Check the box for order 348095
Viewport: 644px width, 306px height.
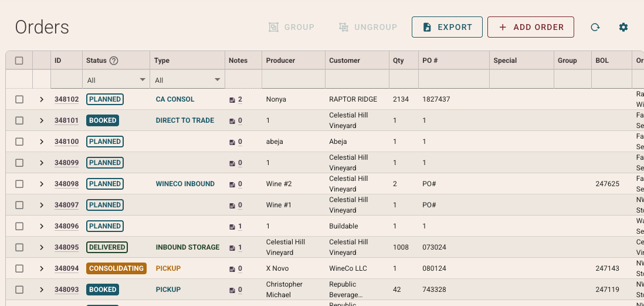19,247
